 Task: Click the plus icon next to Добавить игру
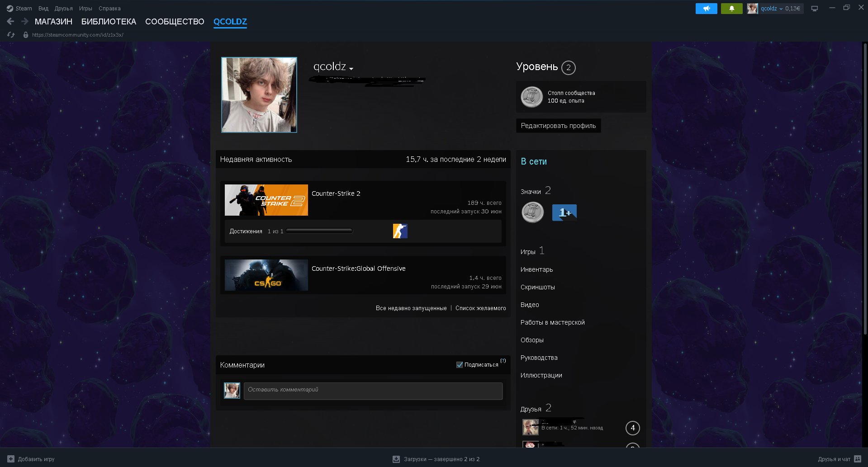11,459
